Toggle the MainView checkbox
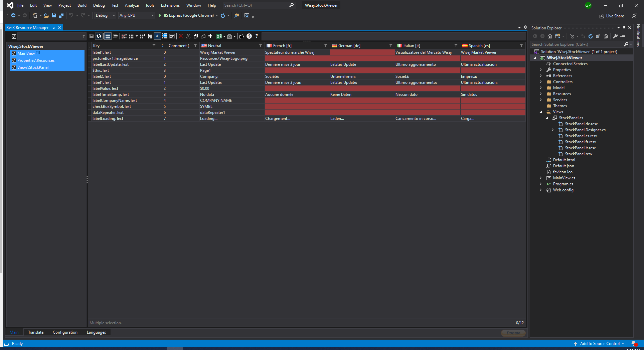The image size is (644, 350). tap(14, 53)
